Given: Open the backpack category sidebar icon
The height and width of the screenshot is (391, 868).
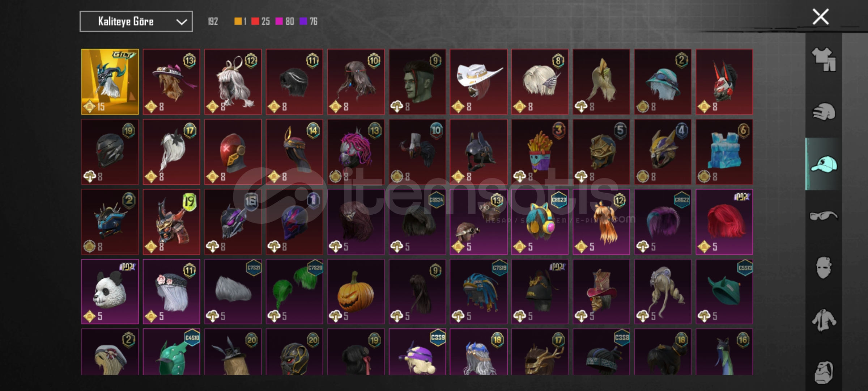Looking at the screenshot, I should 824,372.
